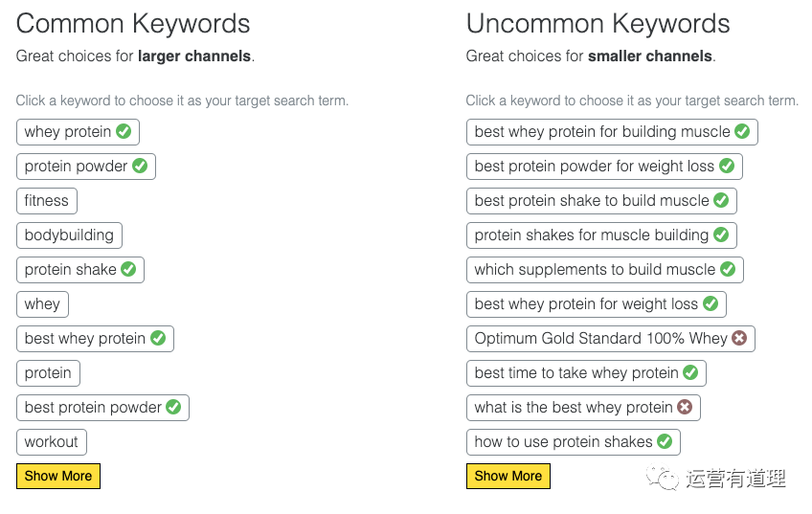This screenshot has height=514, width=812.
Task: Select 'which supplements to build muscle' keyword
Action: click(594, 270)
